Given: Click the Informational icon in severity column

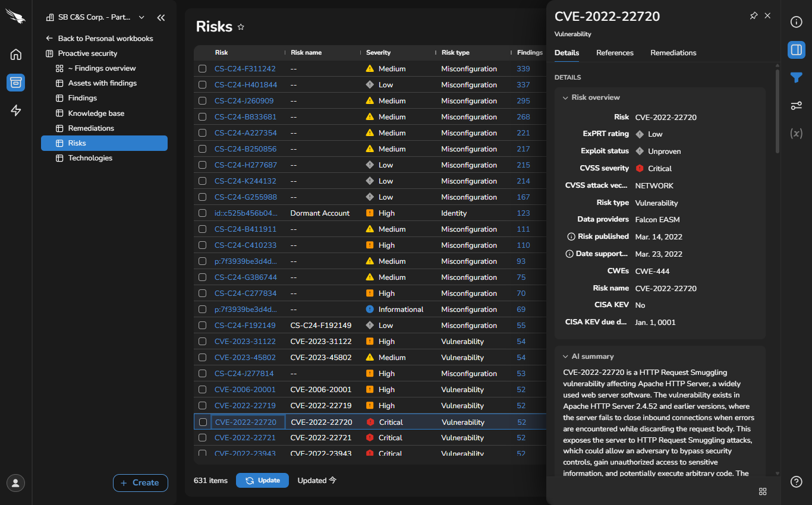Looking at the screenshot, I should 370,309.
